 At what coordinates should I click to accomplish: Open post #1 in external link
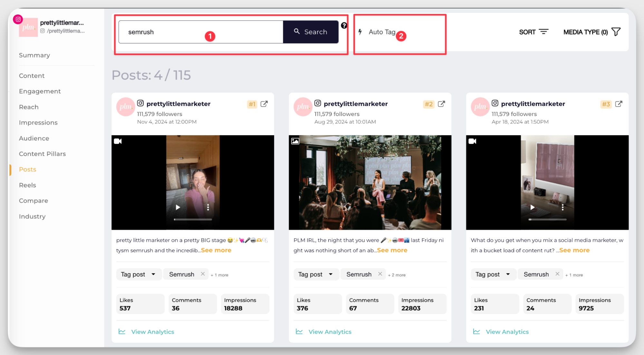tap(264, 104)
